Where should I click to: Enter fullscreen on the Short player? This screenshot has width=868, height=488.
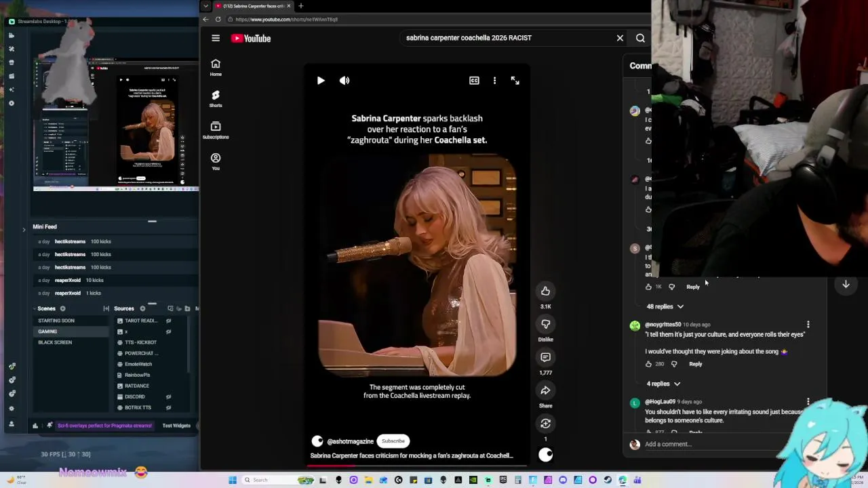tap(515, 81)
